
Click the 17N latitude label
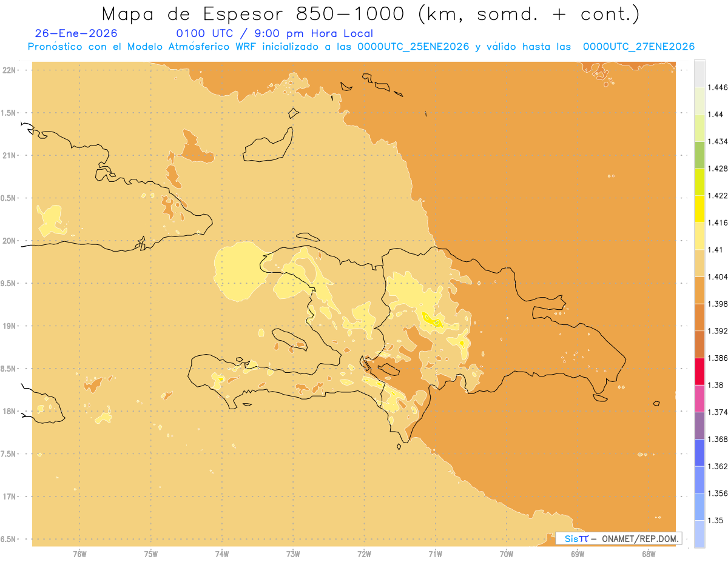[x=9, y=497]
